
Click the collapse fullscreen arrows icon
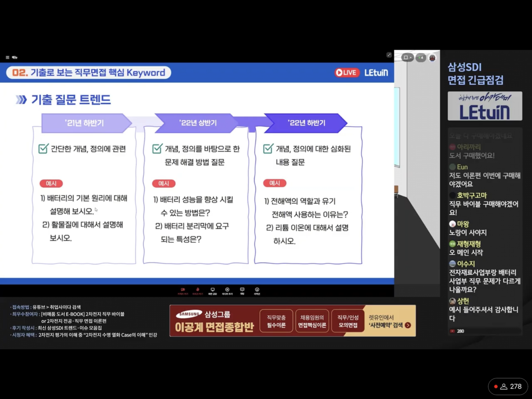(389, 55)
